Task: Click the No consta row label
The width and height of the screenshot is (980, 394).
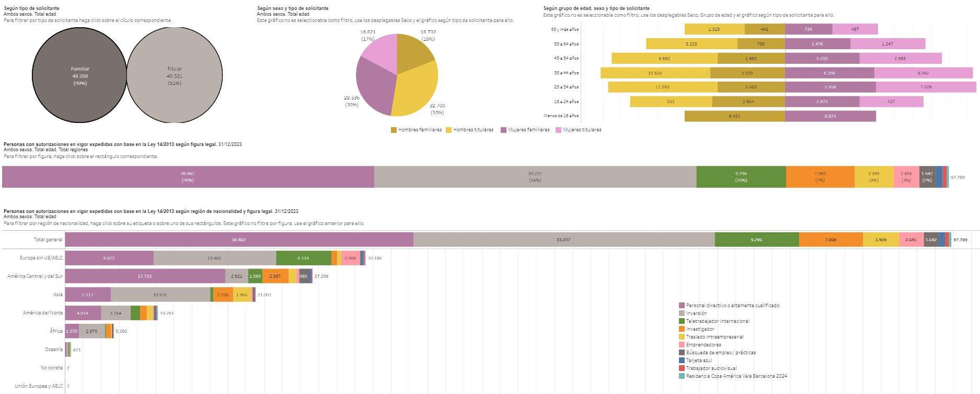Action: [52, 368]
